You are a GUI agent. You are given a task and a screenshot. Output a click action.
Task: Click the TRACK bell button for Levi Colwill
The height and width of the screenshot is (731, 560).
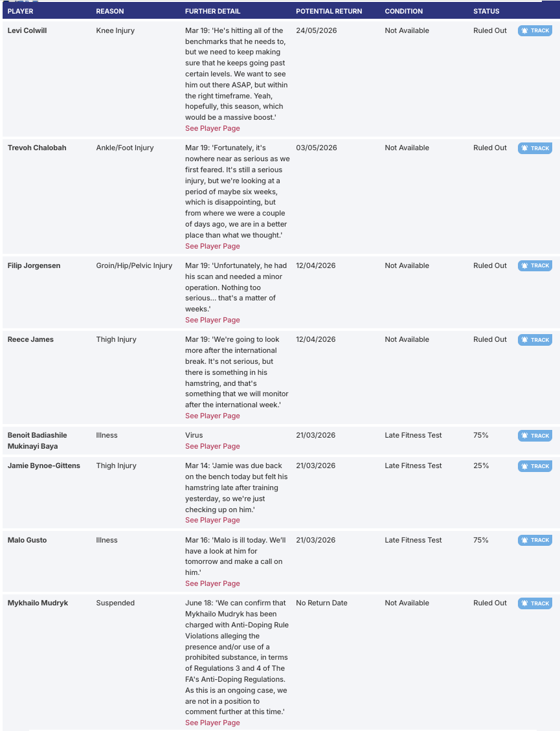(x=535, y=30)
